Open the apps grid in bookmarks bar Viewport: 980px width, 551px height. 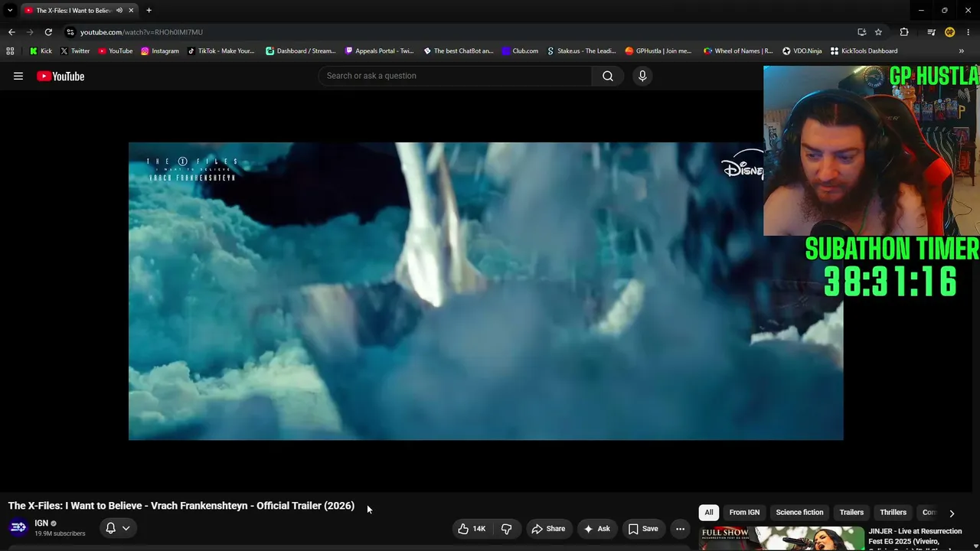10,51
